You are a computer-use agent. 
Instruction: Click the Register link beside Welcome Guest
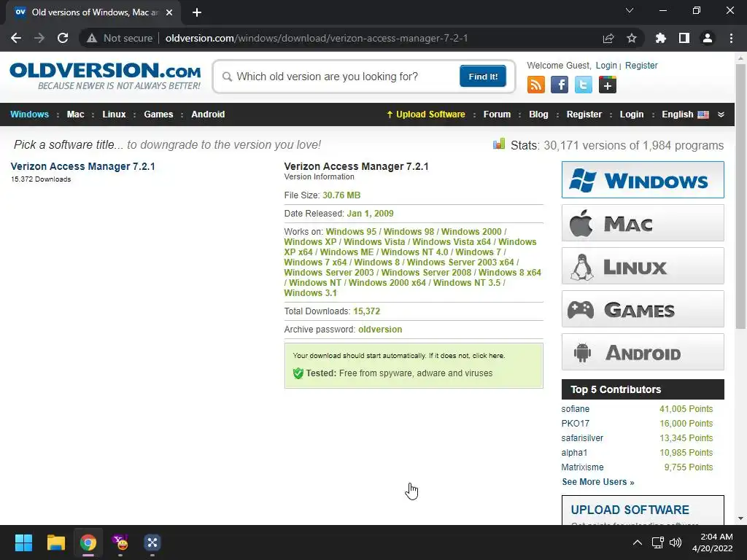(x=641, y=65)
